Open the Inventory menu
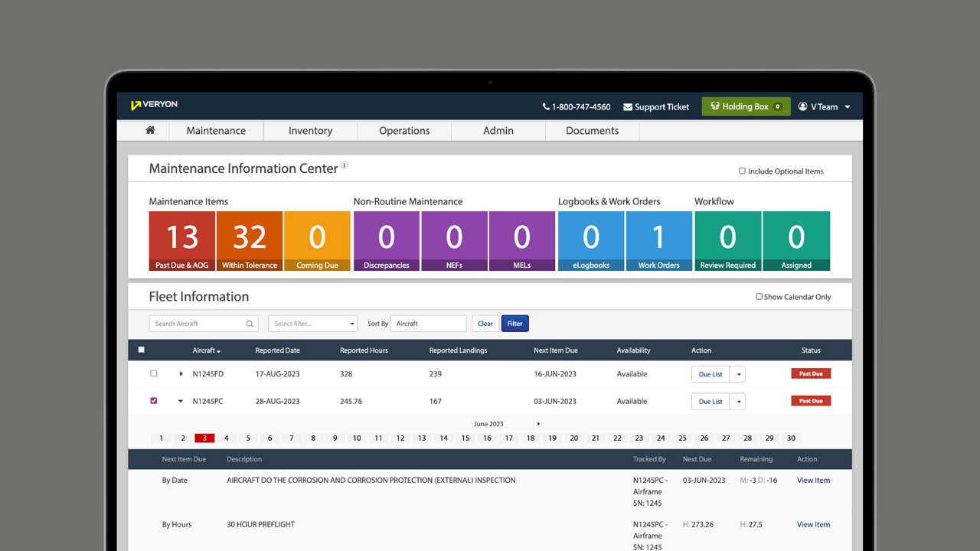 click(x=310, y=131)
